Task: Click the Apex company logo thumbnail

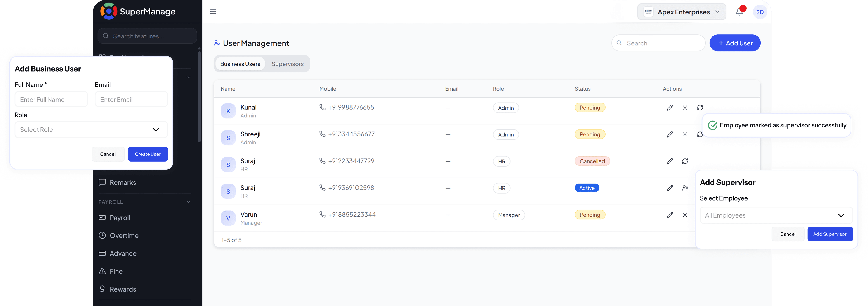Action: coord(648,12)
